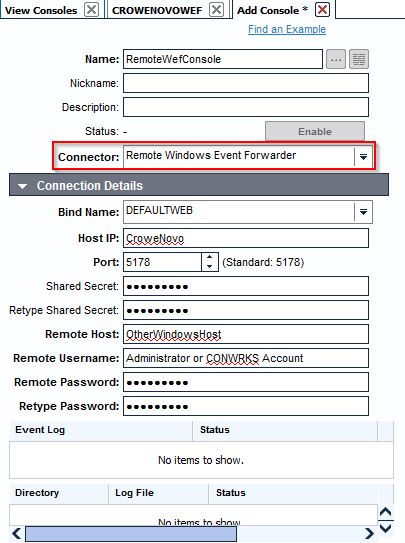Click the ellipsis browse button beside Name

click(x=335, y=59)
